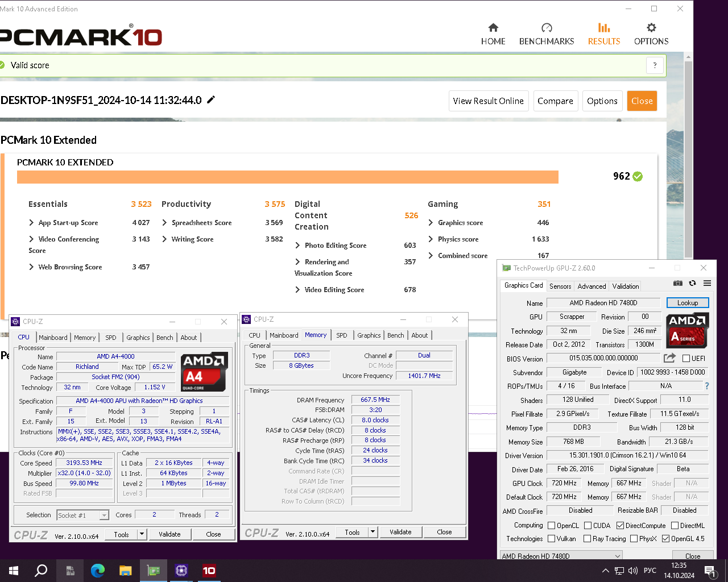The width and height of the screenshot is (728, 582).
Task: Switch to SPD tab in CPU-Z Memory window
Action: coord(342,335)
